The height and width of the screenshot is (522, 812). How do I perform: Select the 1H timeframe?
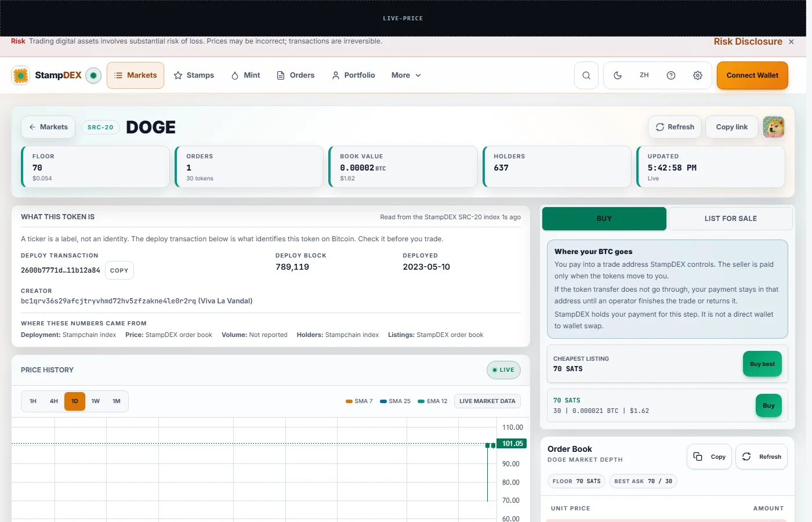(33, 401)
